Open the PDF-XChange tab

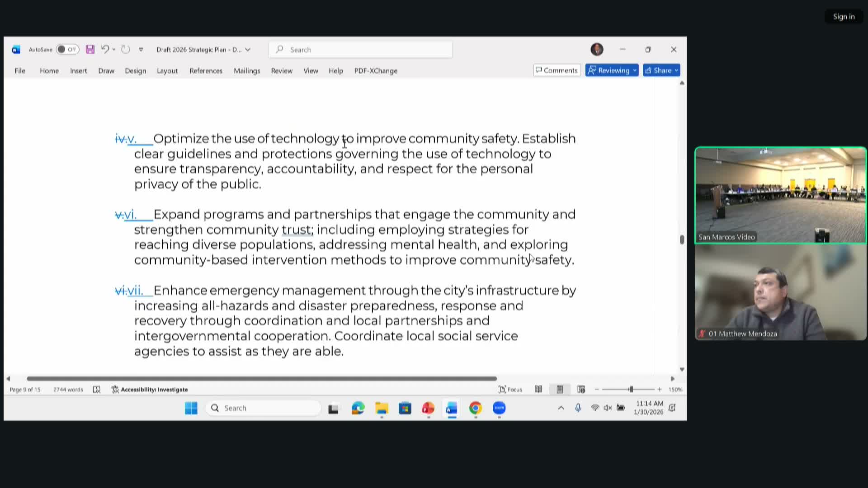376,70
